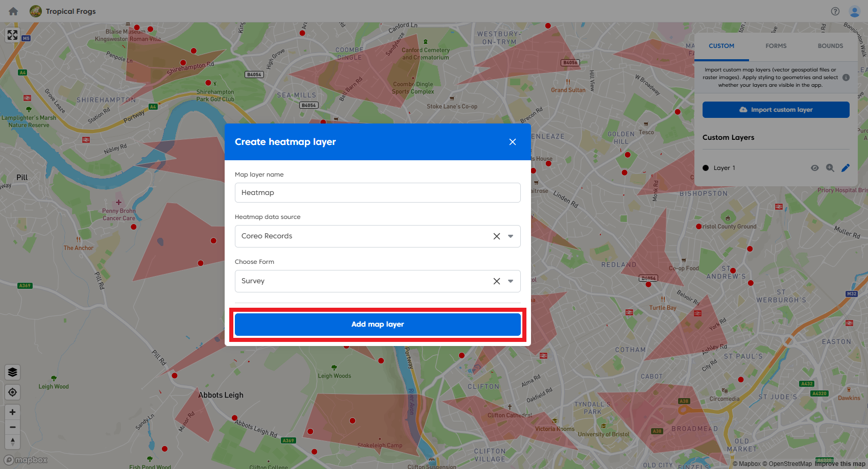
Task: Toggle fullscreen map view icon
Action: 12,35
